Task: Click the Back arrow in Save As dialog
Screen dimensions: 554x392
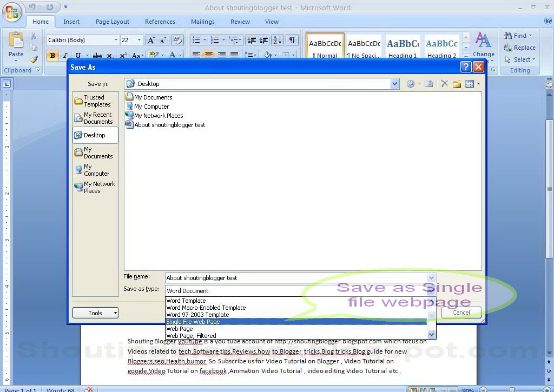Action: (x=410, y=84)
